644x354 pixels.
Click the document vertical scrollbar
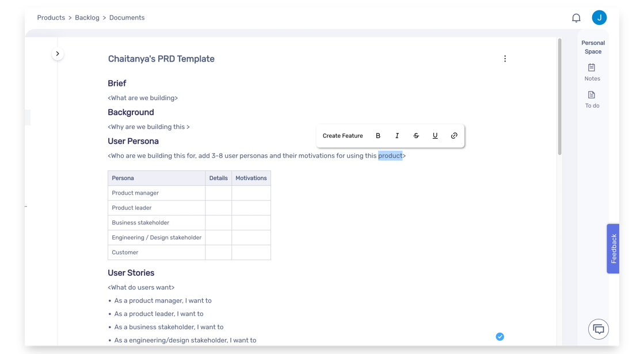(x=559, y=97)
